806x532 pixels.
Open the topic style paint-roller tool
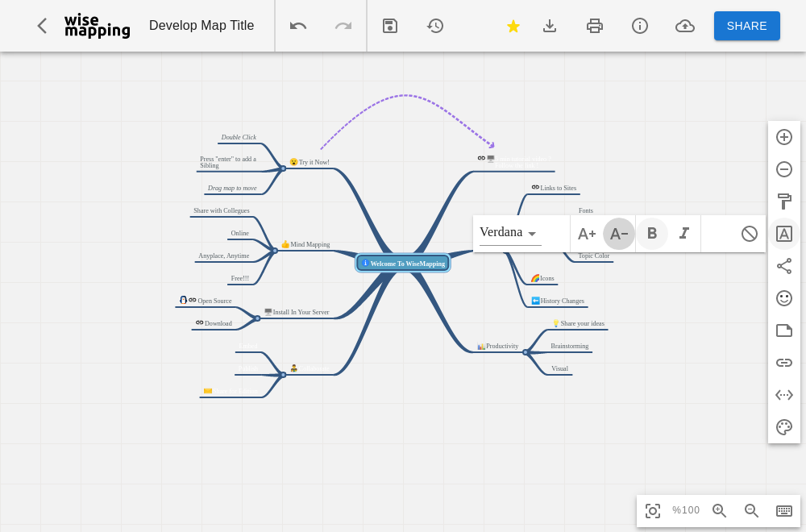[x=784, y=202]
